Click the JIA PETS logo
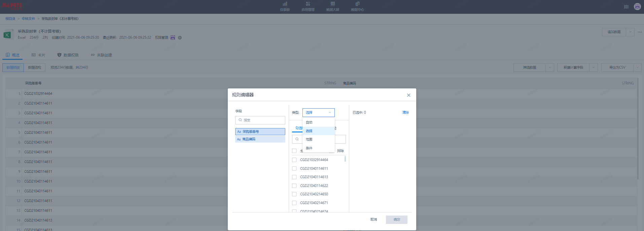The image size is (644, 231). tap(12, 6)
